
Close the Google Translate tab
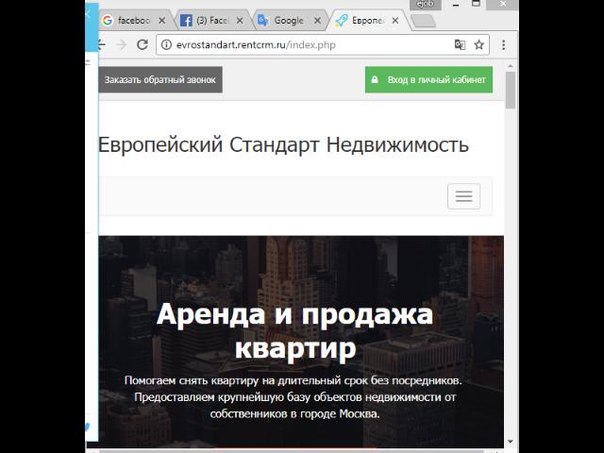pos(317,20)
